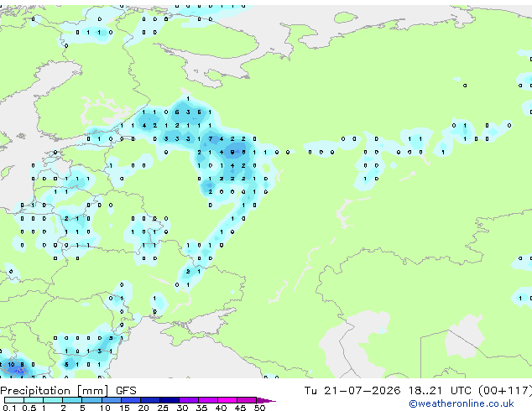Pick the 25–30 mm navy legend swatch
The width and height of the screenshot is (532, 411).
[x=170, y=400]
